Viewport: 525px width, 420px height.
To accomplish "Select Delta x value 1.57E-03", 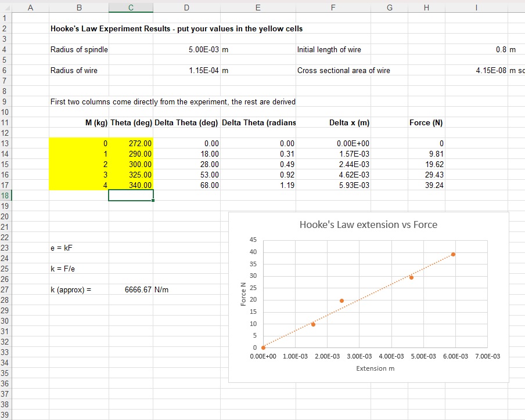I will tap(333, 154).
